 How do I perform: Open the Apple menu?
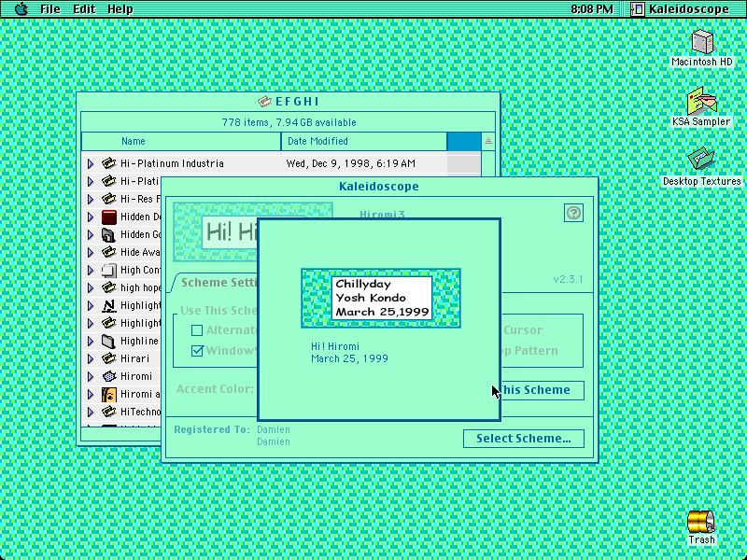point(21,8)
